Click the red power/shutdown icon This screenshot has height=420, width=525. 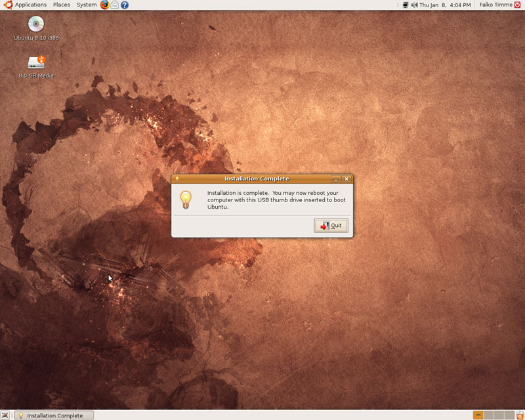pyautogui.click(x=518, y=5)
